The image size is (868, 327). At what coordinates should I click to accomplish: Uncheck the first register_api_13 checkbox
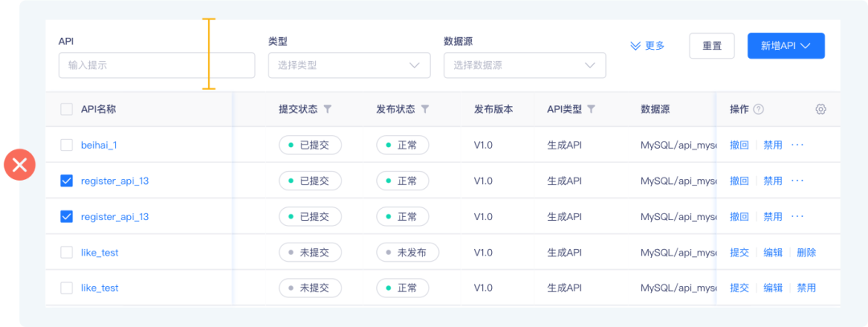tap(67, 181)
